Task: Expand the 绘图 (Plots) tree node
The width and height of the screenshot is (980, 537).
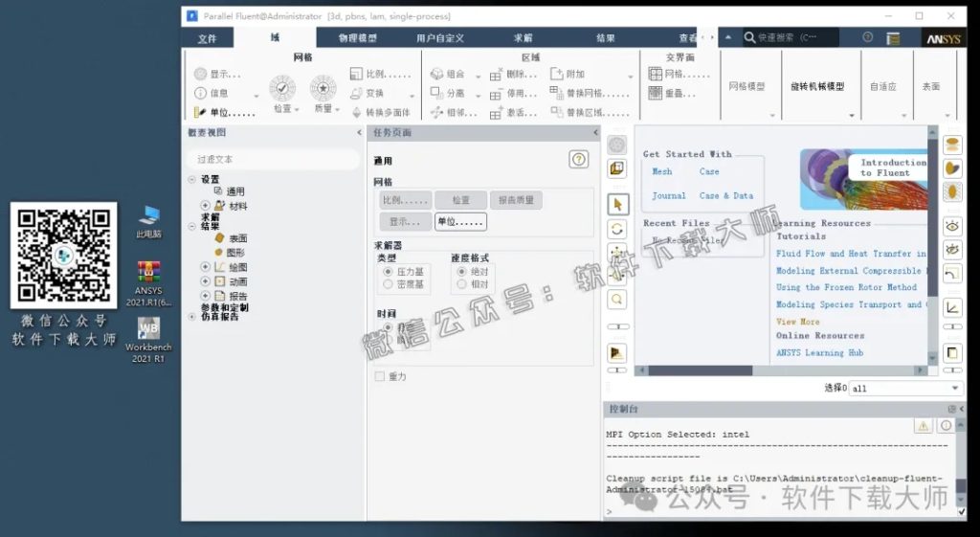Action: pos(205,267)
